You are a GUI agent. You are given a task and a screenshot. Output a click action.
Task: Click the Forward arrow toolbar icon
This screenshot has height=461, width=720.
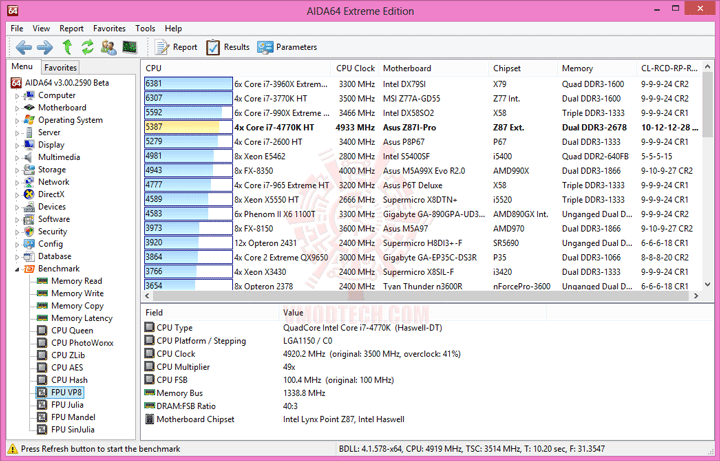tap(45, 47)
